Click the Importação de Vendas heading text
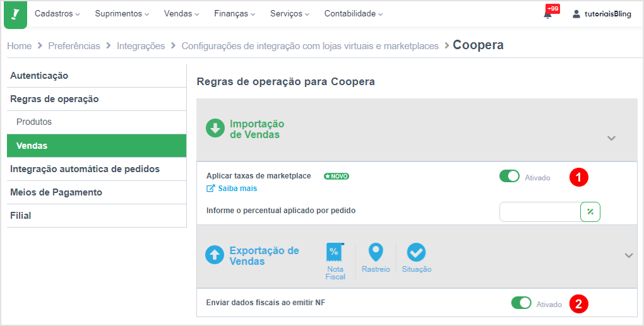The image size is (644, 326). point(257,129)
